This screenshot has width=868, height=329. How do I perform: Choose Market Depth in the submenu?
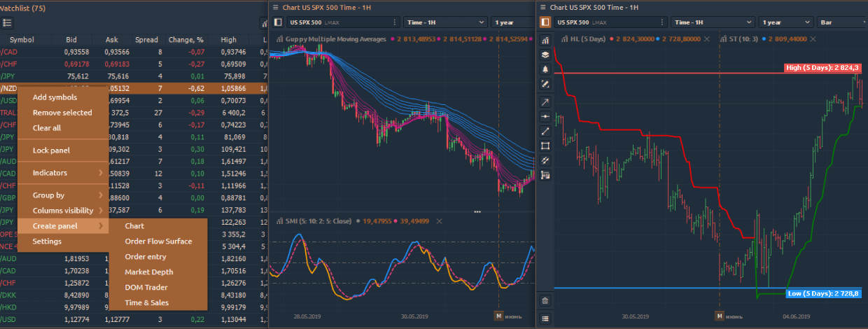[x=158, y=272]
